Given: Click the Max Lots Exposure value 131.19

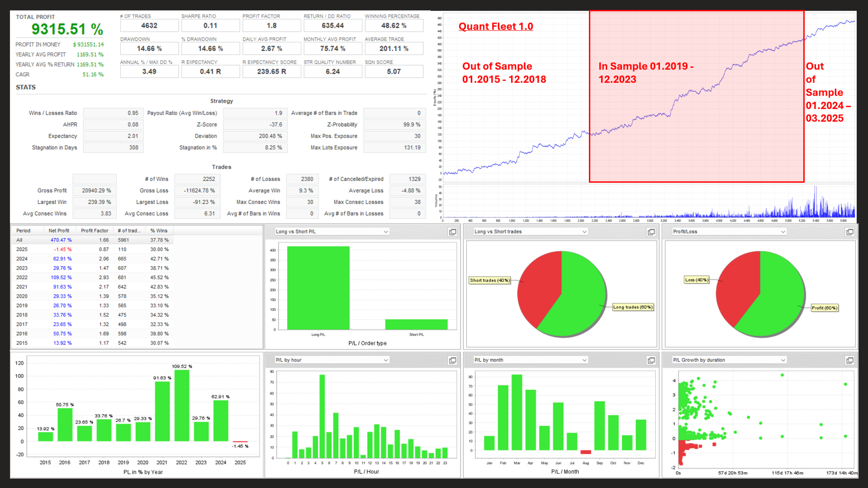Looking at the screenshot, I should (x=394, y=148).
